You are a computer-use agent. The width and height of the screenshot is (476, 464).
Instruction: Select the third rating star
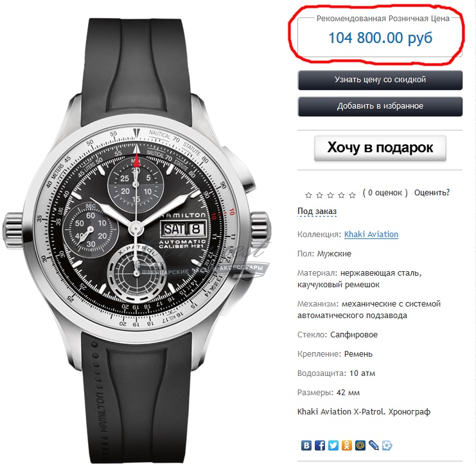pos(330,195)
